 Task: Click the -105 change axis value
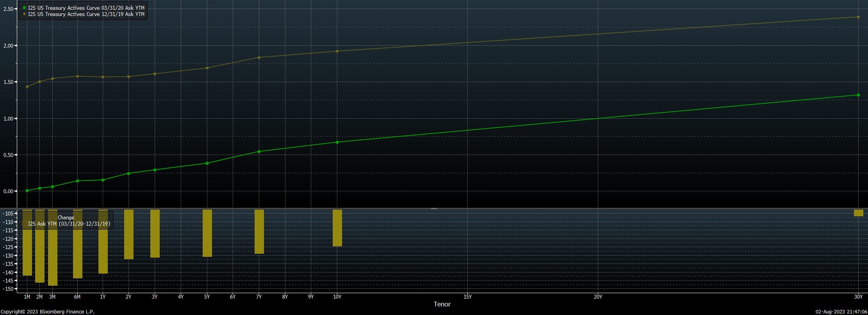[x=8, y=214]
